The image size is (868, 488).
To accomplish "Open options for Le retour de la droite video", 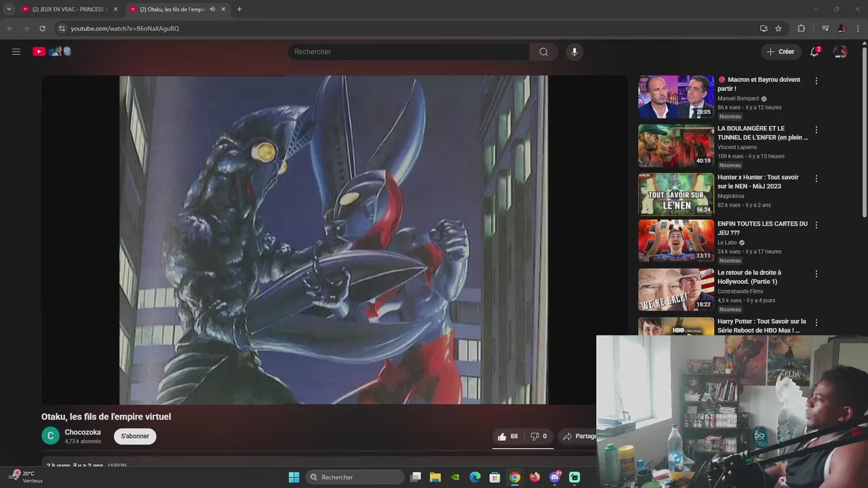I will (816, 274).
